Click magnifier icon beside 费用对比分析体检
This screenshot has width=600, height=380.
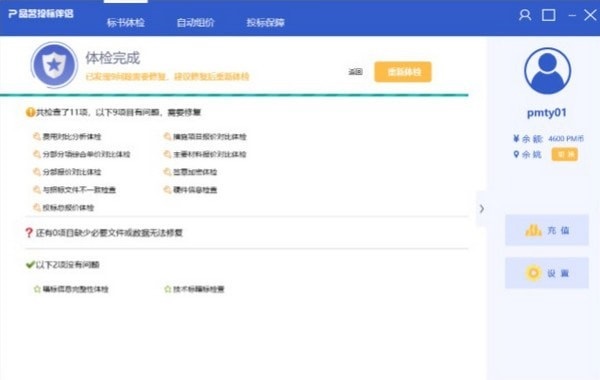(x=37, y=136)
